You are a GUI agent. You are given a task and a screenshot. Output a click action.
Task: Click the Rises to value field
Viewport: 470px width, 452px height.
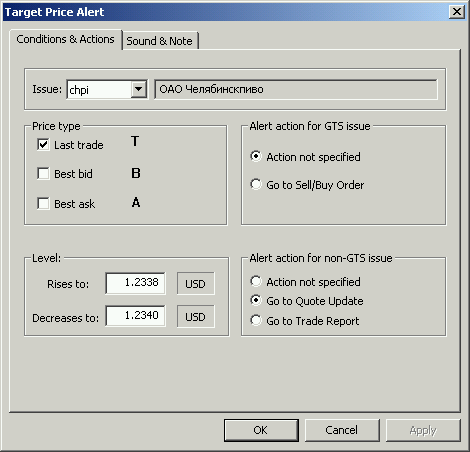tap(135, 283)
